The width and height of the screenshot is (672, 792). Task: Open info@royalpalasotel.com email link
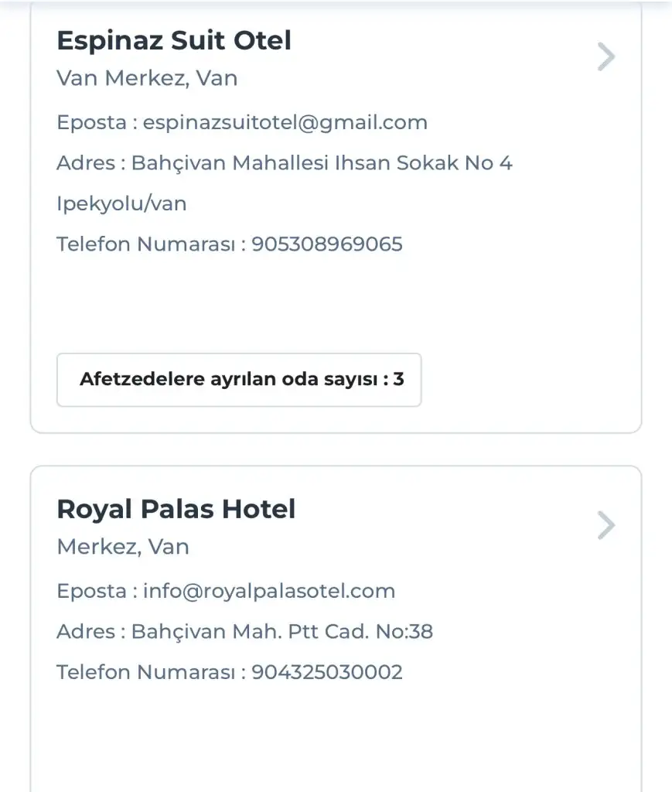[269, 591]
